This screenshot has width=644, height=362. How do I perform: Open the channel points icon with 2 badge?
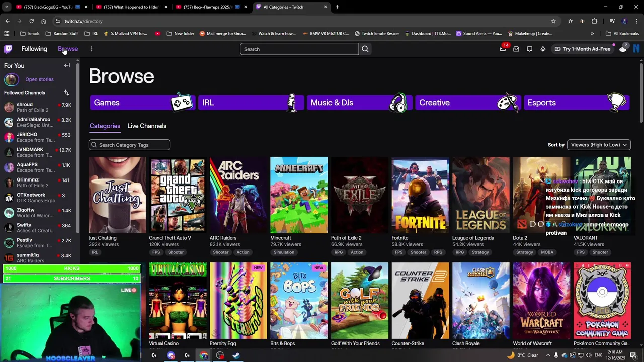pyautogui.click(x=623, y=48)
